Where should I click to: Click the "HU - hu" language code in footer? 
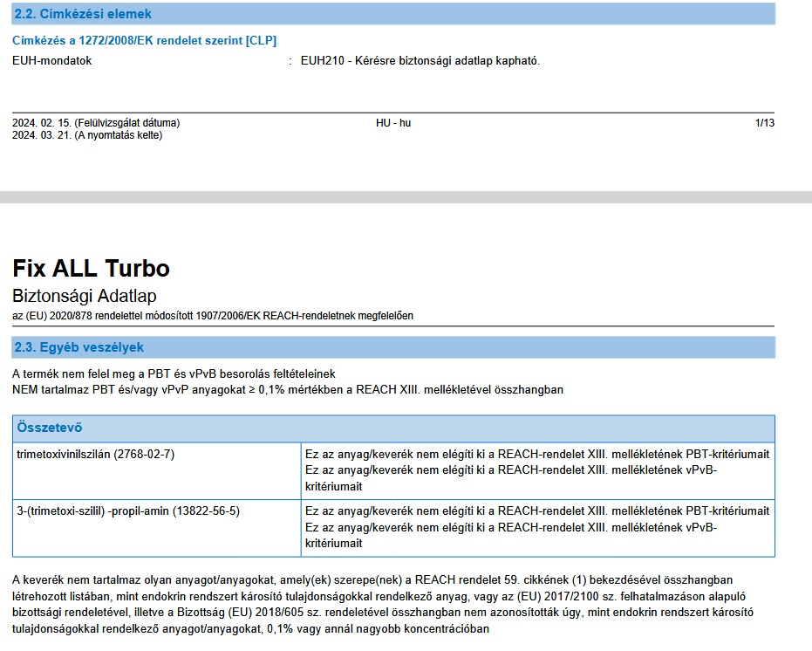pos(393,123)
